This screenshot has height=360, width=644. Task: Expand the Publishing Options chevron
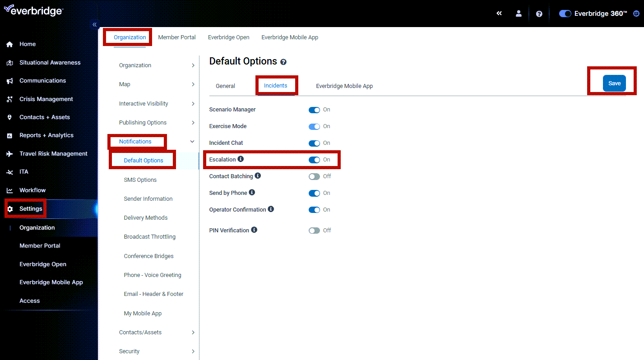193,123
